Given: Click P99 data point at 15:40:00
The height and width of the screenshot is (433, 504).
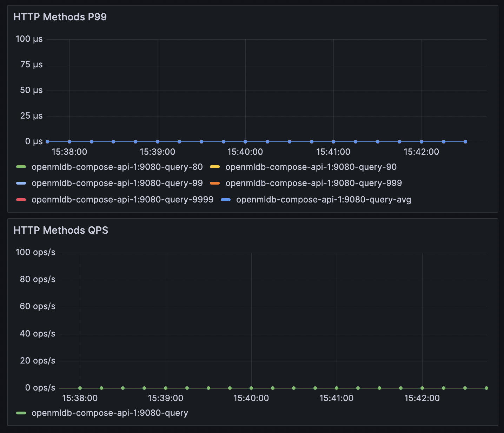Looking at the screenshot, I should (245, 142).
